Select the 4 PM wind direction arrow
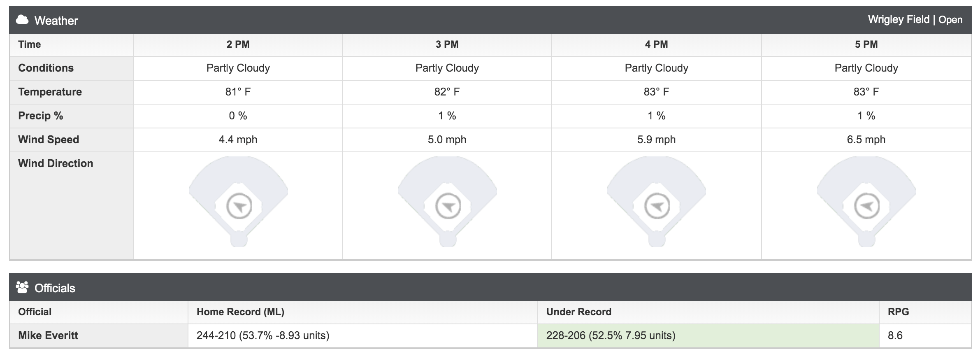This screenshot has width=980, height=363. [x=657, y=206]
